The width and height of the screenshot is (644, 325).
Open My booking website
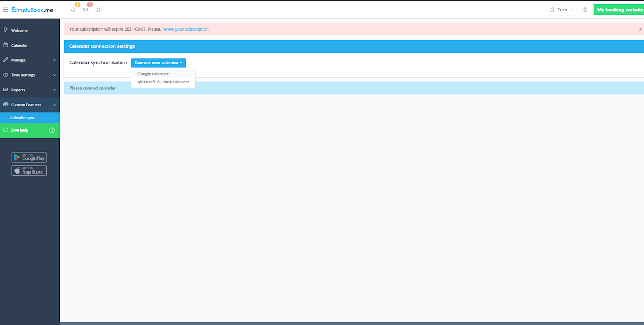click(x=619, y=9)
